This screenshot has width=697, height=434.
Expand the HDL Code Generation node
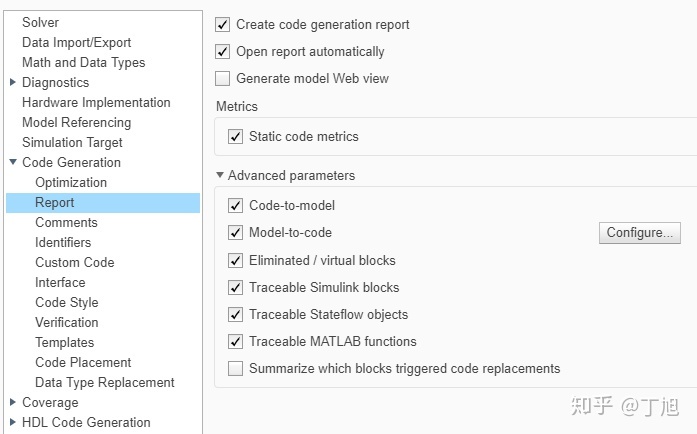click(12, 422)
